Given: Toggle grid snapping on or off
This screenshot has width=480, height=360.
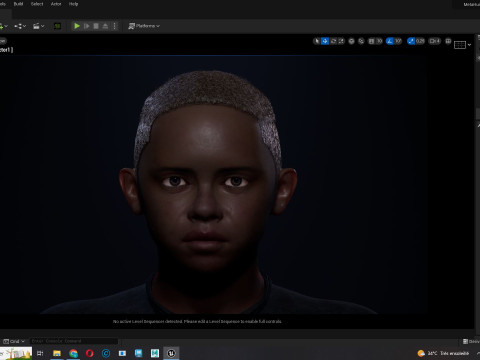Looking at the screenshot, I should click(x=371, y=41).
